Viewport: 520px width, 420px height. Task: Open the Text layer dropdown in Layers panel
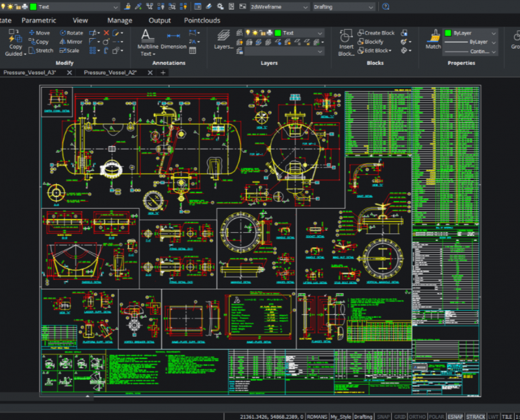(x=284, y=33)
